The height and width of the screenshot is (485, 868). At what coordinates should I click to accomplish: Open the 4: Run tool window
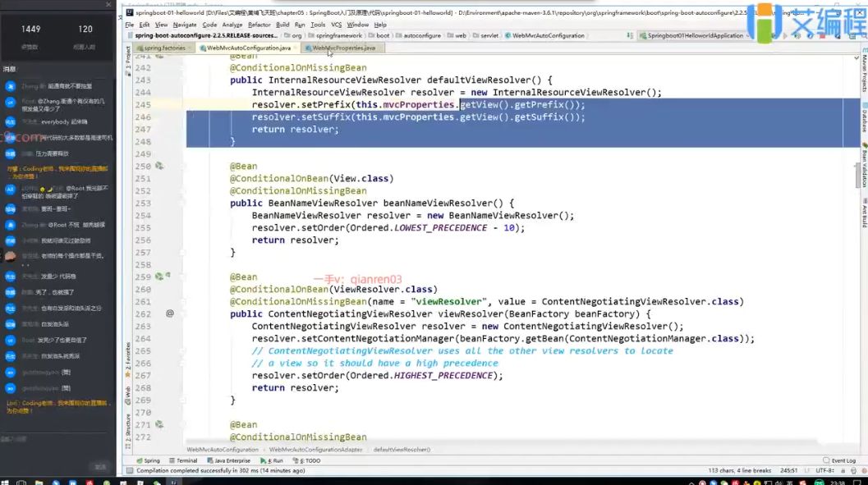point(271,460)
